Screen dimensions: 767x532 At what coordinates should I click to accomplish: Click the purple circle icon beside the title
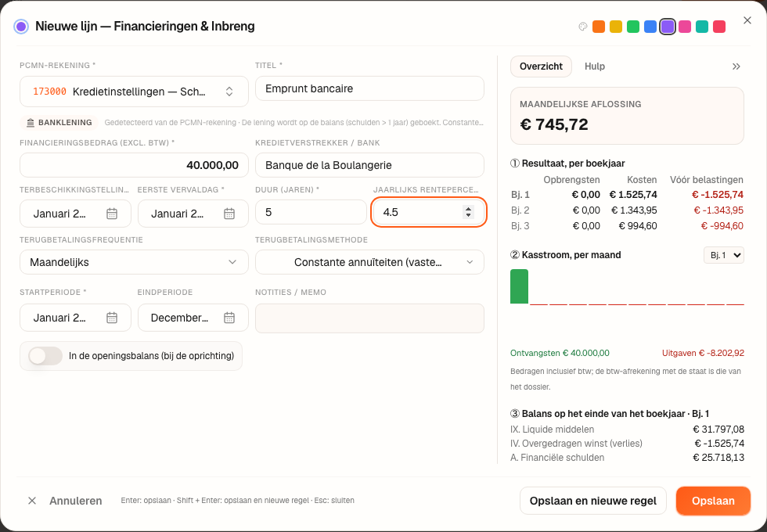point(21,27)
